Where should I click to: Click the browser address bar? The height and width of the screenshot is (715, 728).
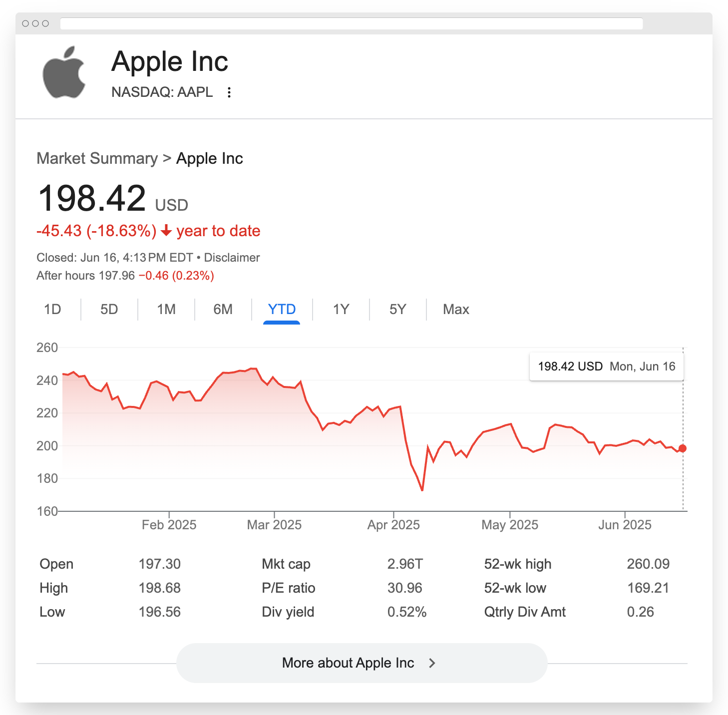tap(352, 23)
